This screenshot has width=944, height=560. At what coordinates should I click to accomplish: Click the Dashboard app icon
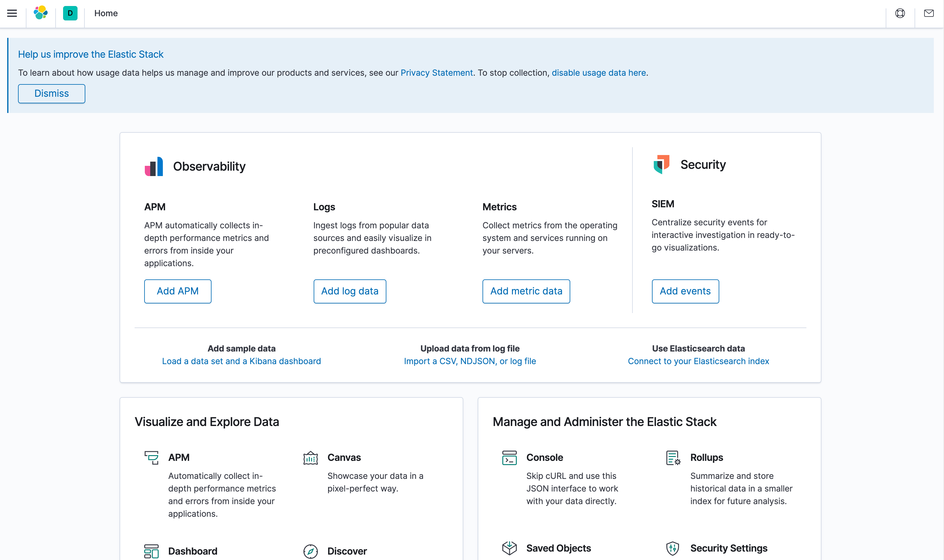151,551
